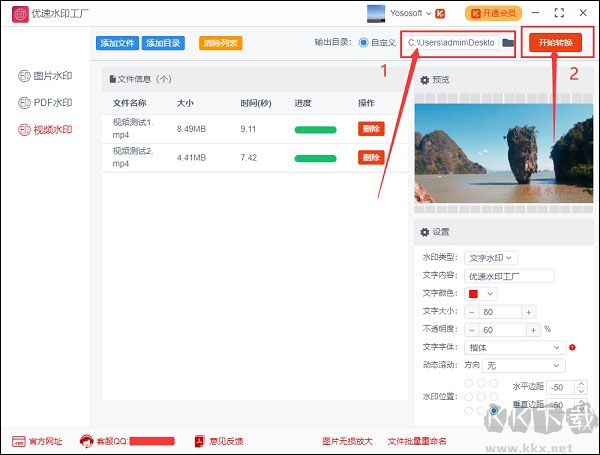Select top-center watermark position radio

[x=481, y=383]
